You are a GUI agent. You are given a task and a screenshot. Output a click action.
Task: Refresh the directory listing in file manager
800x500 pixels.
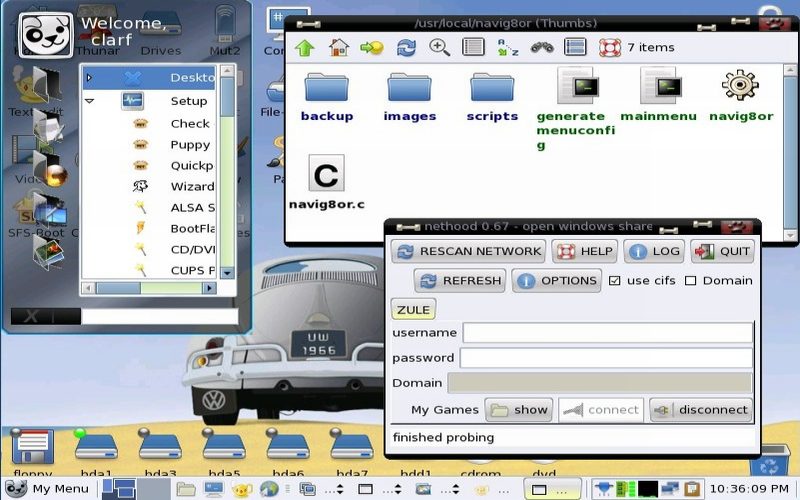click(406, 48)
